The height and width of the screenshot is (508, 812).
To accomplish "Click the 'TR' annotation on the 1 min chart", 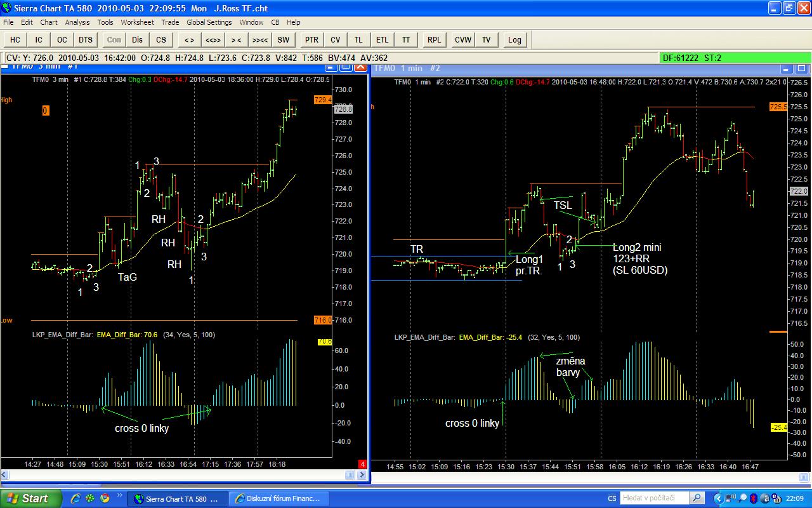I will [x=417, y=249].
